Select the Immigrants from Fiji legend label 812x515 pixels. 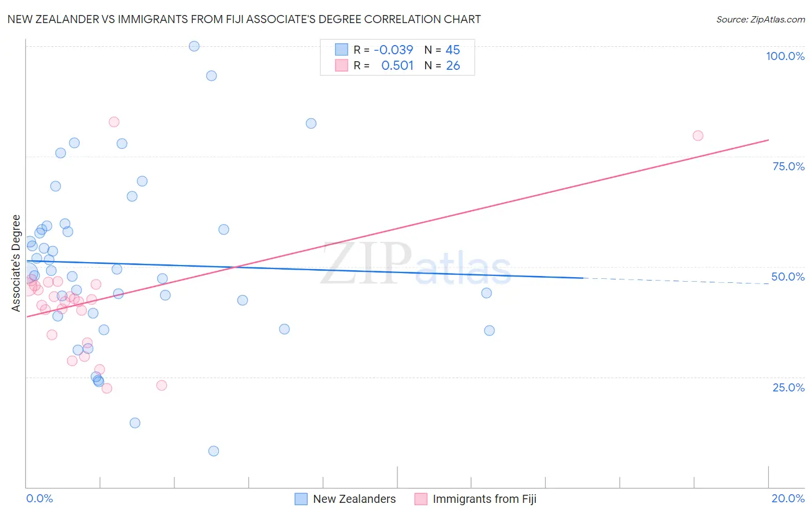[x=485, y=499]
